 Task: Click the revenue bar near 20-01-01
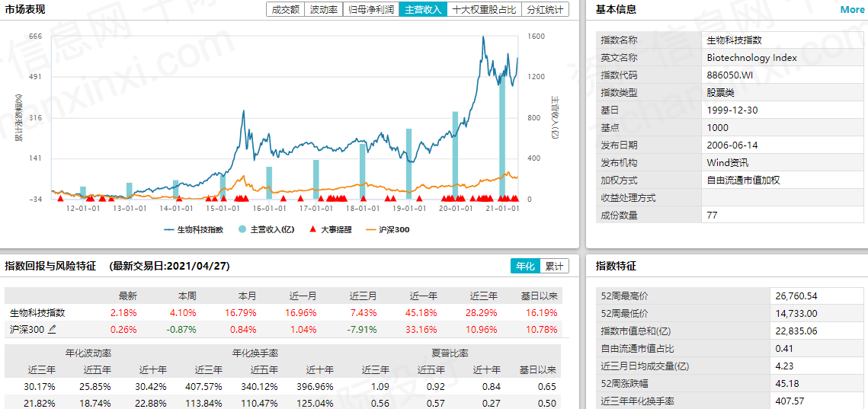[x=455, y=152]
